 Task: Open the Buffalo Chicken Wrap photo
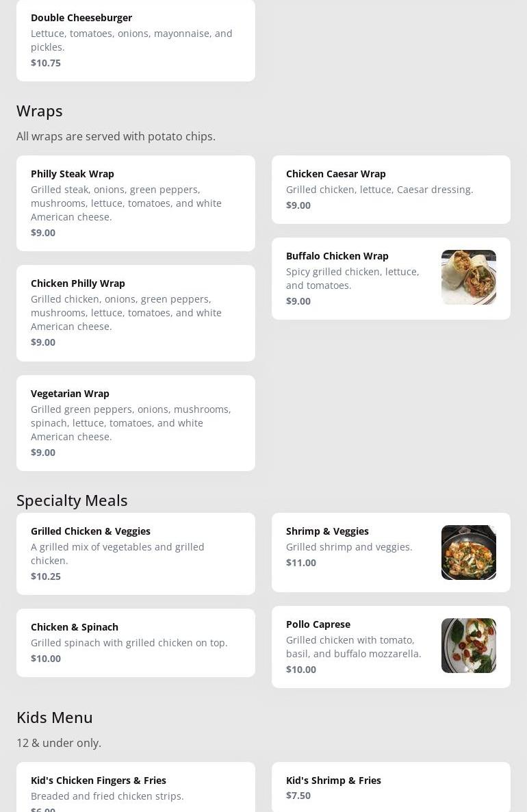tap(468, 277)
